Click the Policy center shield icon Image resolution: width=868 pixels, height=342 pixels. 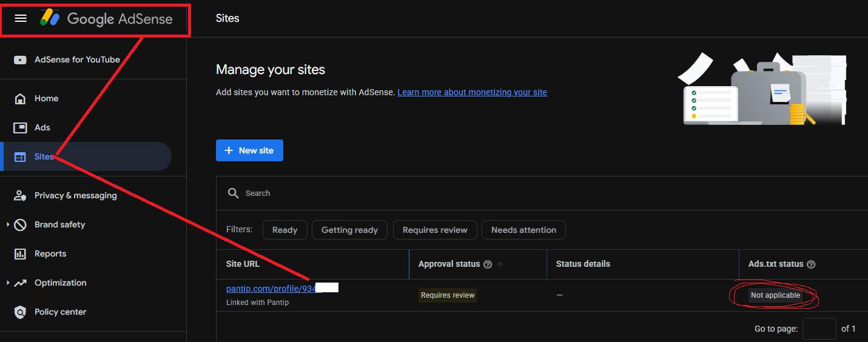pyautogui.click(x=20, y=312)
